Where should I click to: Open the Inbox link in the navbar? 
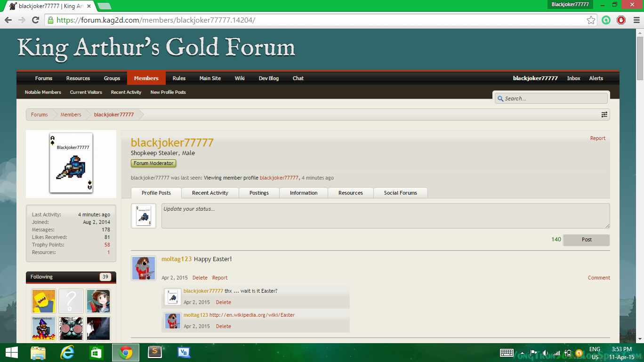click(x=573, y=78)
